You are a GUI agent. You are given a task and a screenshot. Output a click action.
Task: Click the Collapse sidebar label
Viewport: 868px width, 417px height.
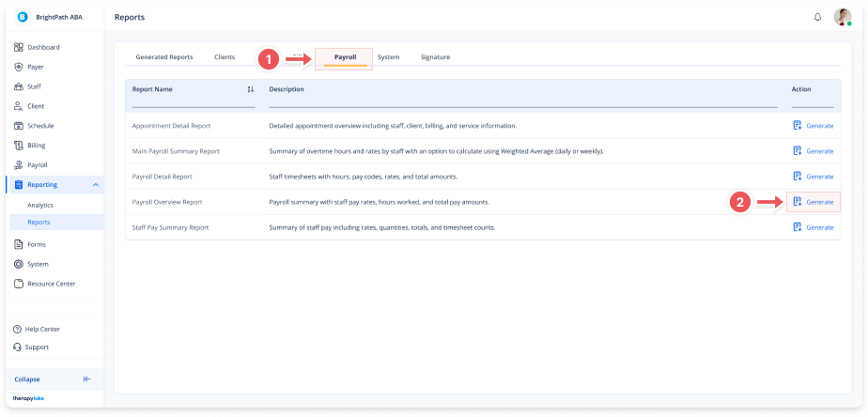point(27,379)
